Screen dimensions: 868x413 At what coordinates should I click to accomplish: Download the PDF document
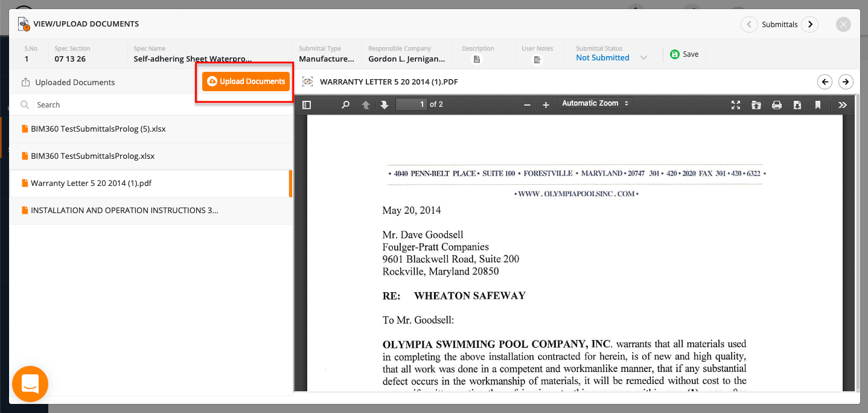797,105
